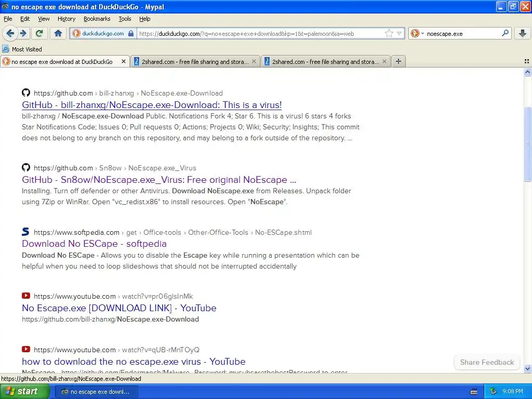Switch to the first 2shared.com tab
Screen dimensions: 532x399
195,61
